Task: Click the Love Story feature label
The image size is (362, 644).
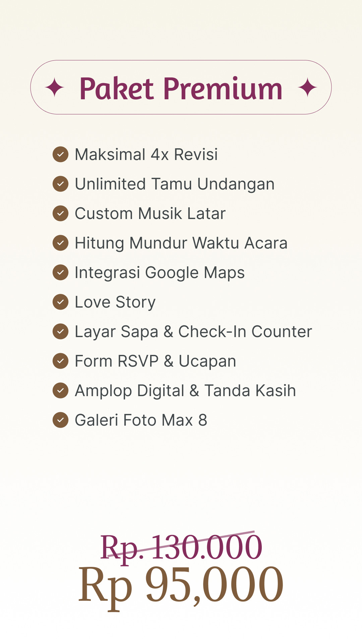Action: (x=115, y=302)
